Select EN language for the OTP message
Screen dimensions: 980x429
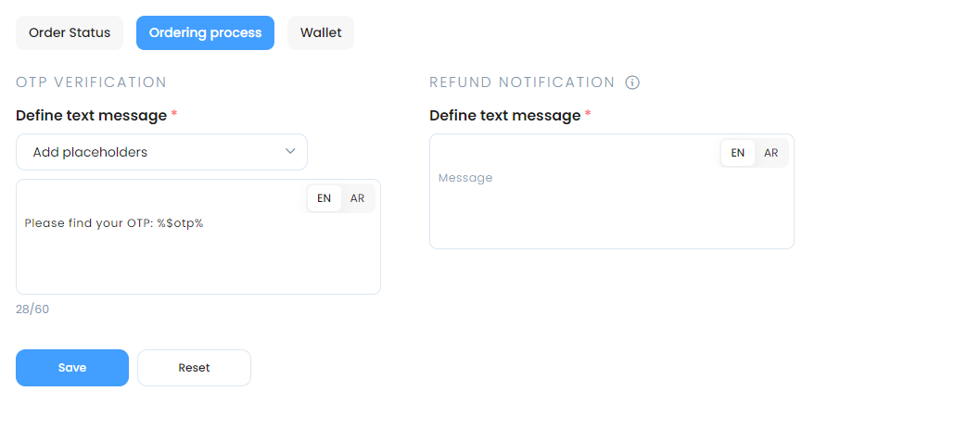325,198
